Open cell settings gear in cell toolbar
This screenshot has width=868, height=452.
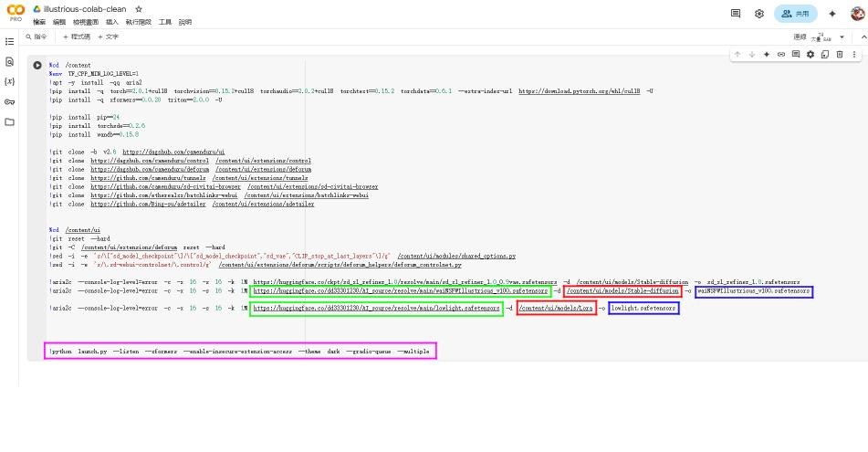click(x=810, y=55)
